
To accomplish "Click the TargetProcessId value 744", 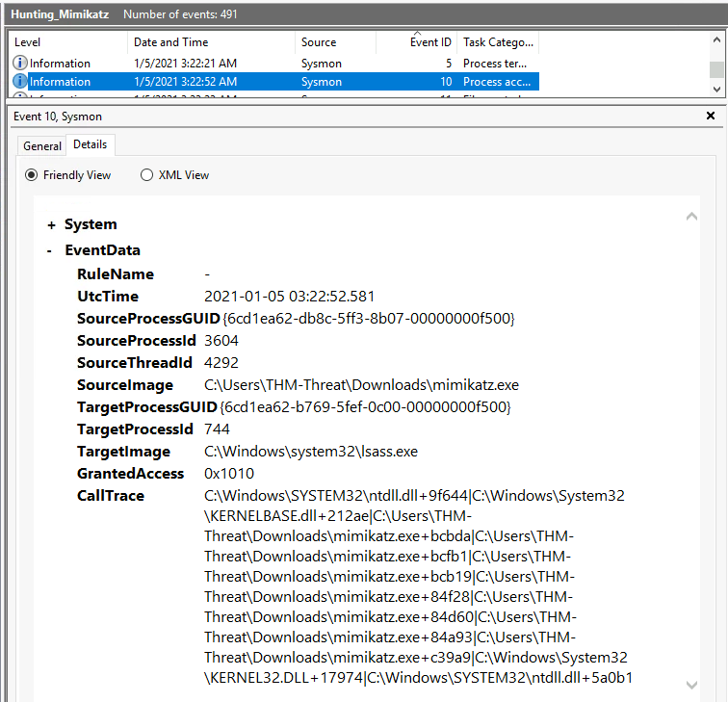I will (x=217, y=429).
